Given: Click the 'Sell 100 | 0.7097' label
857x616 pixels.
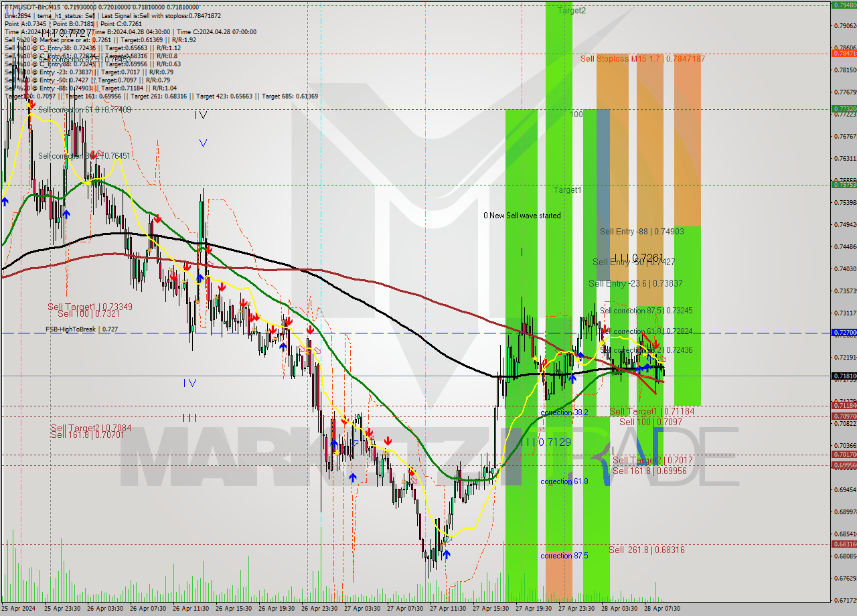Looking at the screenshot, I should tap(650, 422).
